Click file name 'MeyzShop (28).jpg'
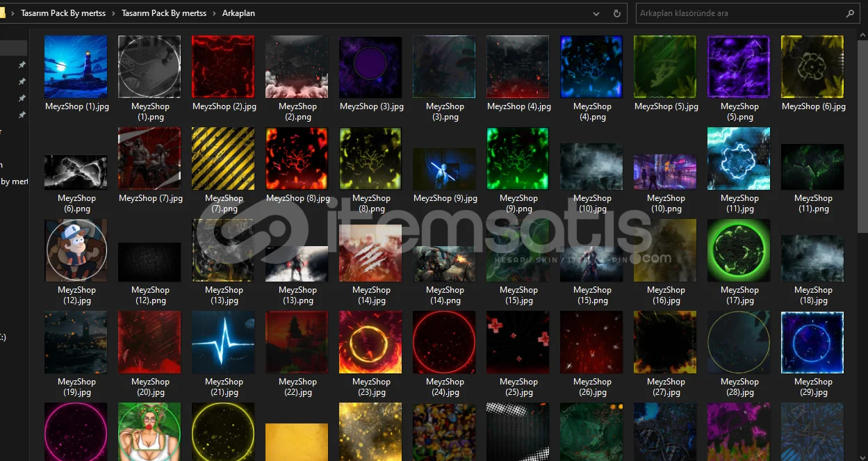 [x=739, y=387]
